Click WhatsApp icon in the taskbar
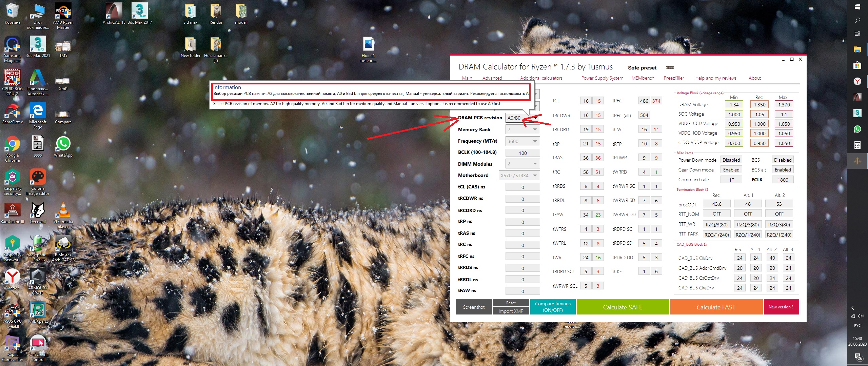868x366 pixels. 857,129
